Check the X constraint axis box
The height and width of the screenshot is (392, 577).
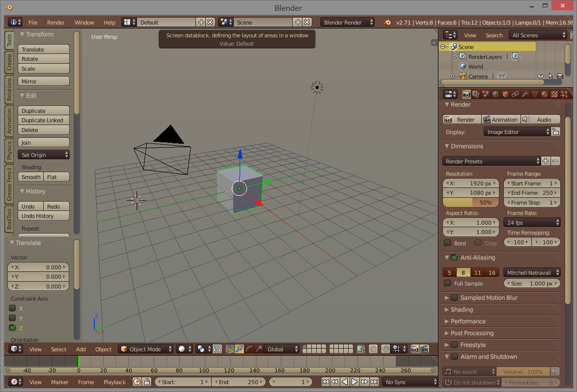pos(12,308)
